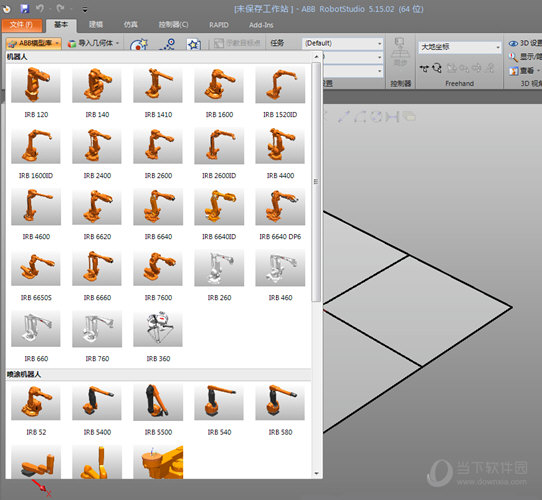
Task: Switch to the 建模 ribbon tab
Action: [x=96, y=25]
